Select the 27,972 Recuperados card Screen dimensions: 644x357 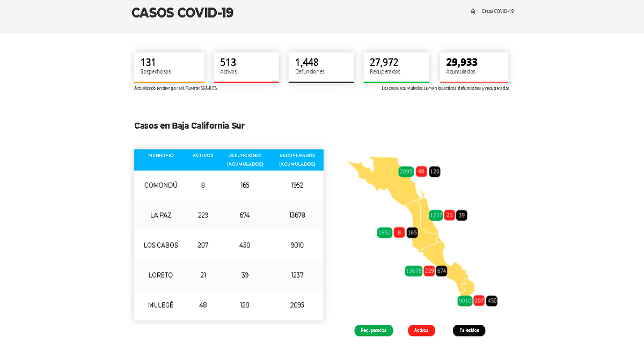pyautogui.click(x=396, y=67)
